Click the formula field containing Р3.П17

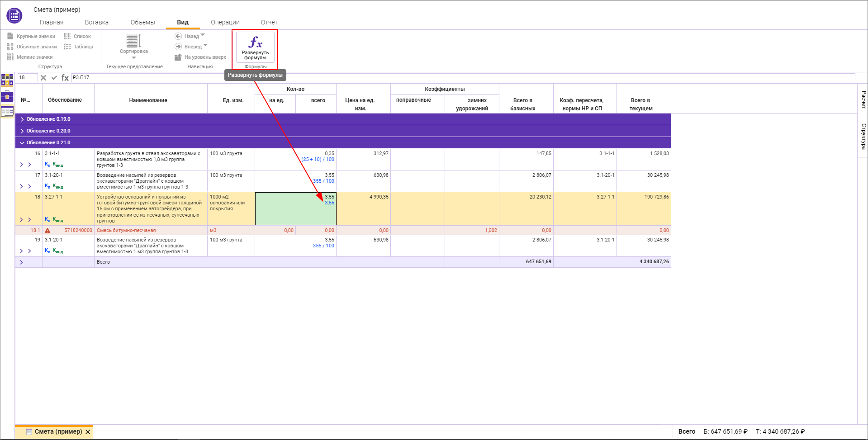pos(463,78)
